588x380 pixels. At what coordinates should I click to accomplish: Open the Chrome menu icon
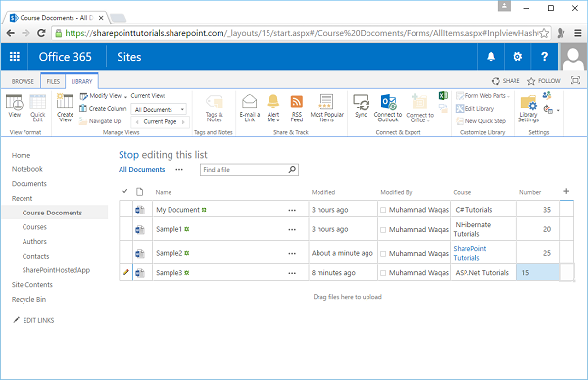(578, 33)
